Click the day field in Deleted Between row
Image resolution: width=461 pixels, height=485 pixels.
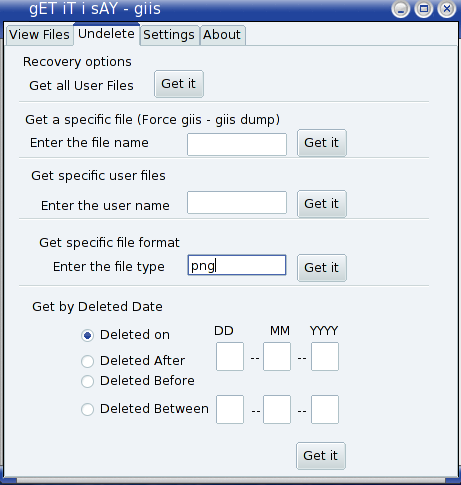click(x=230, y=409)
